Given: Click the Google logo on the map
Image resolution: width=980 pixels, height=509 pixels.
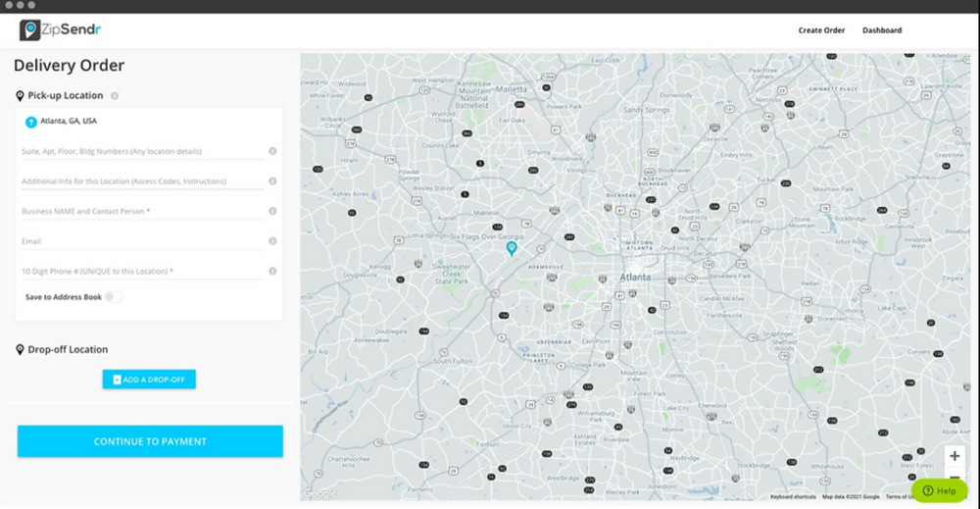Looking at the screenshot, I should pos(320,493).
